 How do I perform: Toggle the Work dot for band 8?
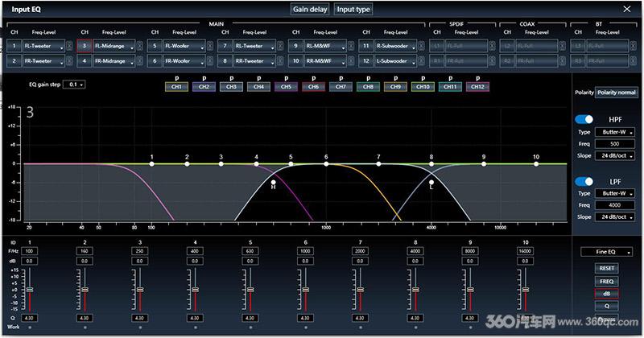click(x=415, y=328)
